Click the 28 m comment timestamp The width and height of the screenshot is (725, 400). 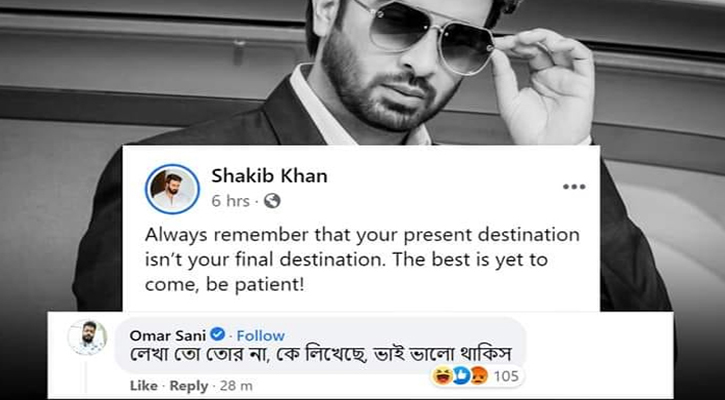tap(236, 386)
